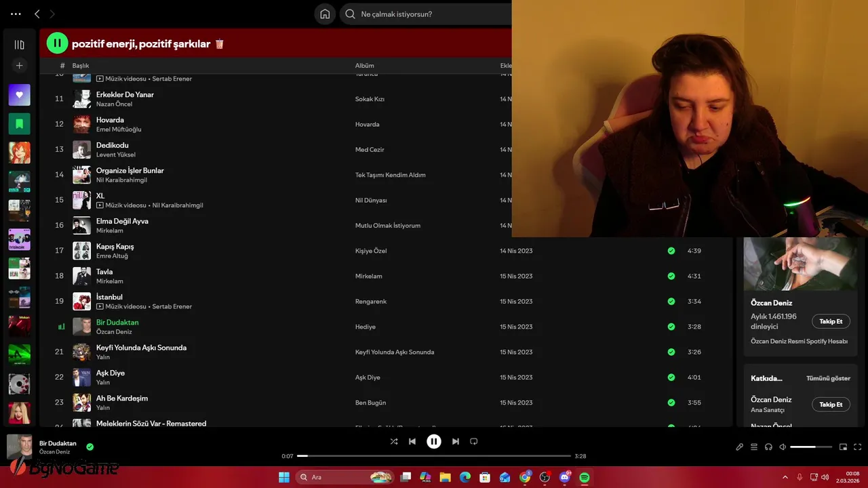The height and width of the screenshot is (488, 868).
Task: Toggle saved checkmark on Ah Be Kardeşim row
Action: (671, 403)
